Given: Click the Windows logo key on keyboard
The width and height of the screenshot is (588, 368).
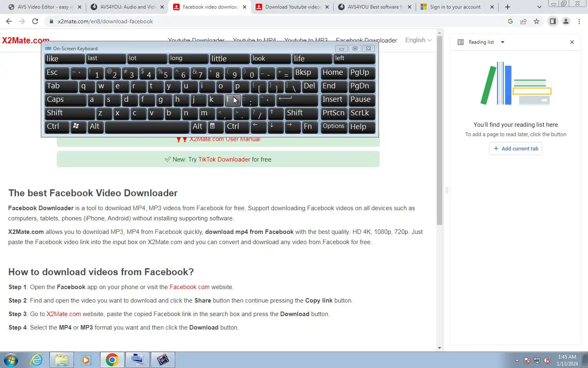Looking at the screenshot, I should tap(78, 127).
